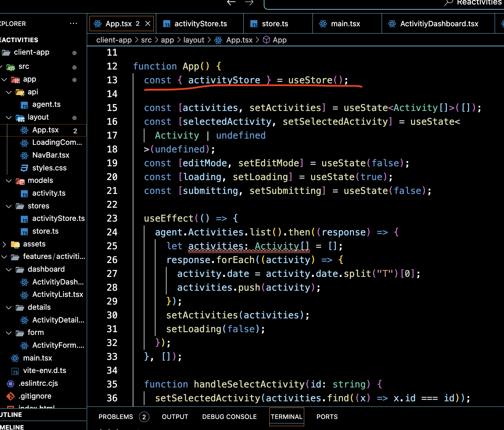Click handleSelectActivity function name on line 35

pos(249,384)
